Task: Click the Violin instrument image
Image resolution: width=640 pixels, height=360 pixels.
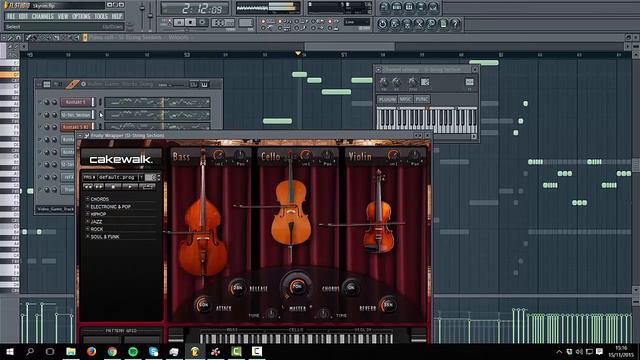Action: (x=380, y=212)
